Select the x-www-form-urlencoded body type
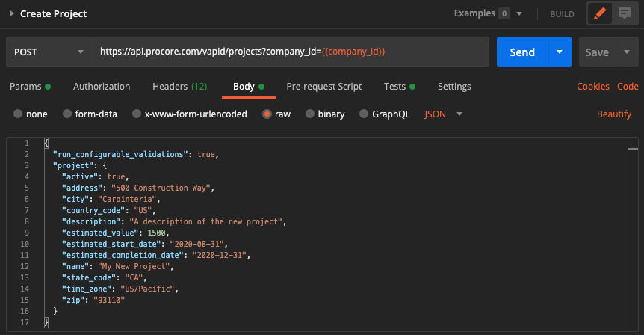 click(x=137, y=114)
